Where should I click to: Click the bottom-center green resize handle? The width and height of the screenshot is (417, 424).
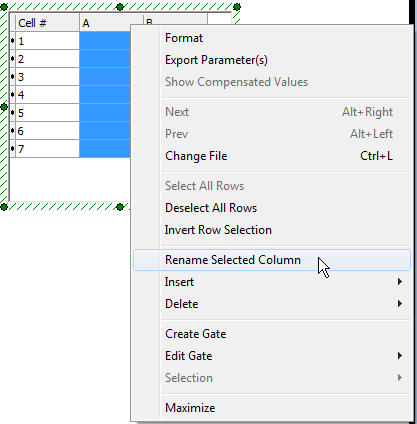tap(120, 207)
